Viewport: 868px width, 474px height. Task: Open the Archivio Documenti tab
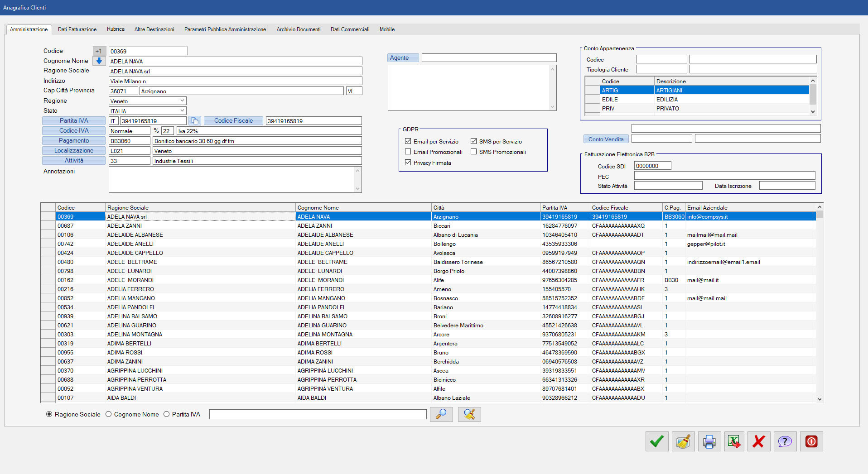[x=298, y=29]
